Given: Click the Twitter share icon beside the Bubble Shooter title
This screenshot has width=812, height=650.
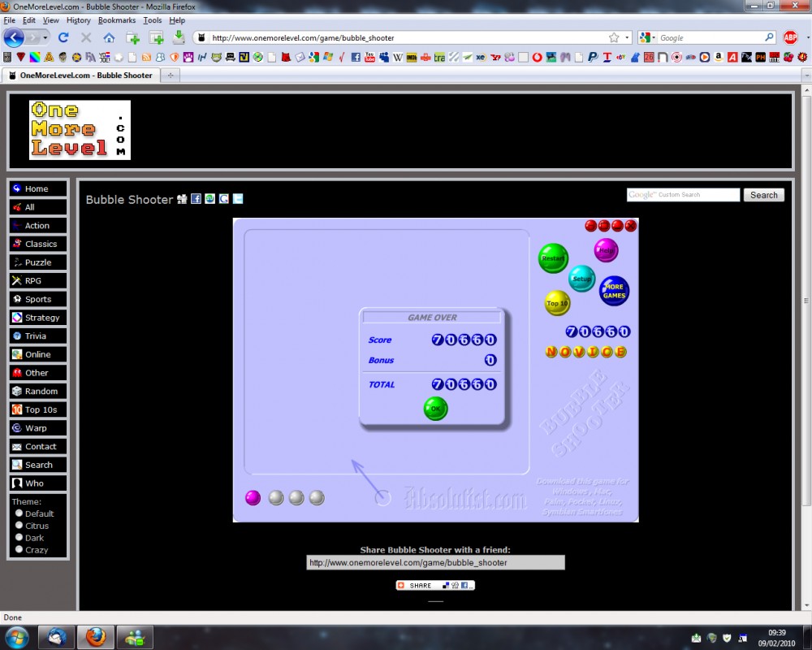Looking at the screenshot, I should pyautogui.click(x=238, y=198).
